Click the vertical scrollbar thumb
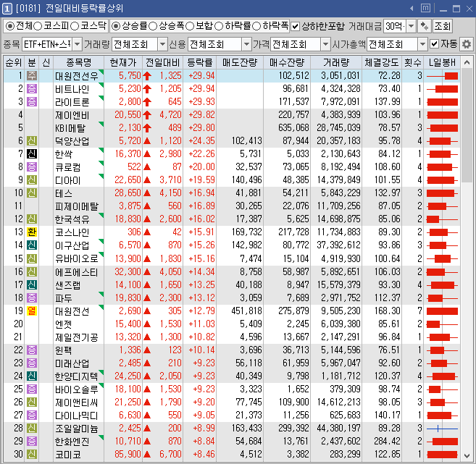This screenshot has width=476, height=464. (467, 125)
